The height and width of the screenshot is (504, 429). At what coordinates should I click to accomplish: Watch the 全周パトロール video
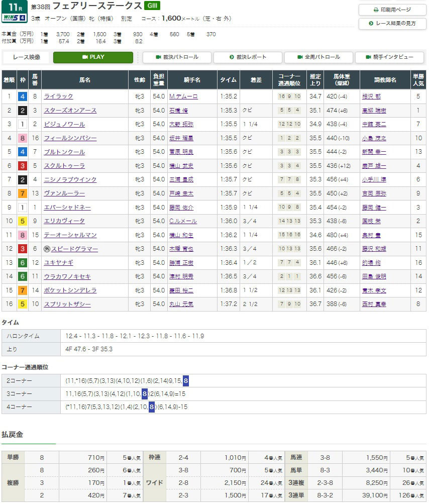pyautogui.click(x=318, y=57)
